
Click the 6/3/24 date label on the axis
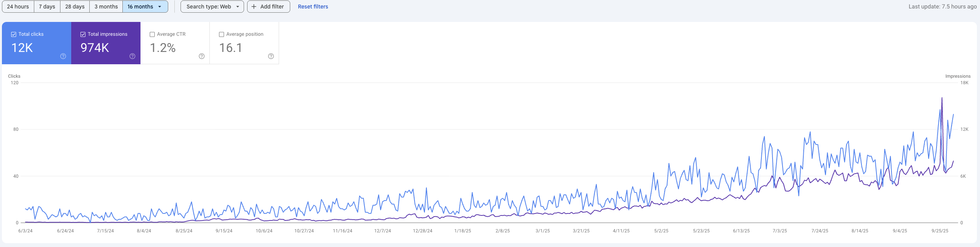[25, 231]
